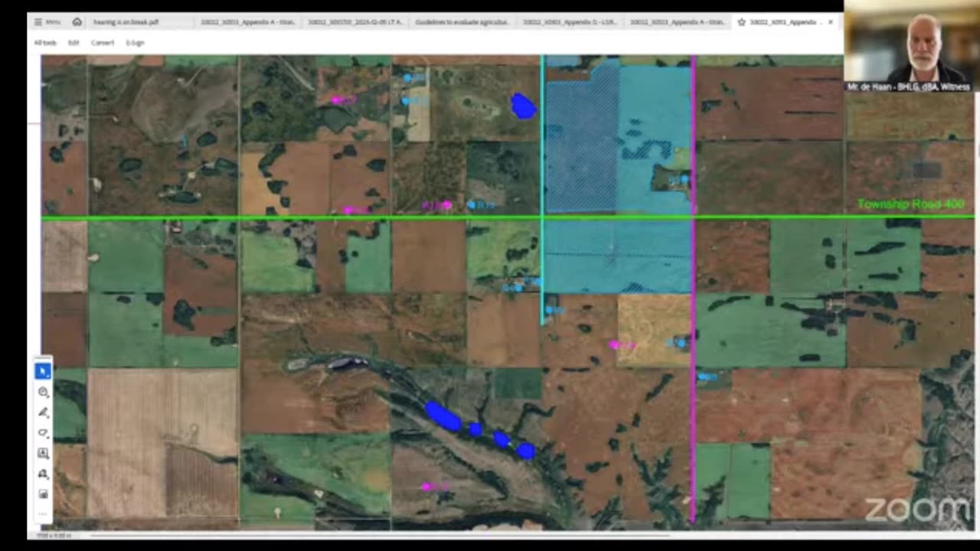Switch to the Appendix G tab
The image size is (980, 551).
569,22
